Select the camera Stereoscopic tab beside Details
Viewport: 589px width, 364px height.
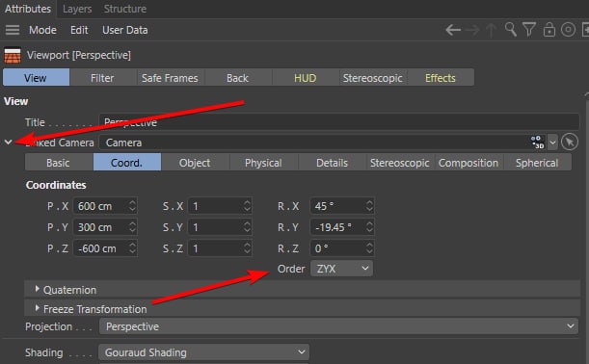click(400, 163)
